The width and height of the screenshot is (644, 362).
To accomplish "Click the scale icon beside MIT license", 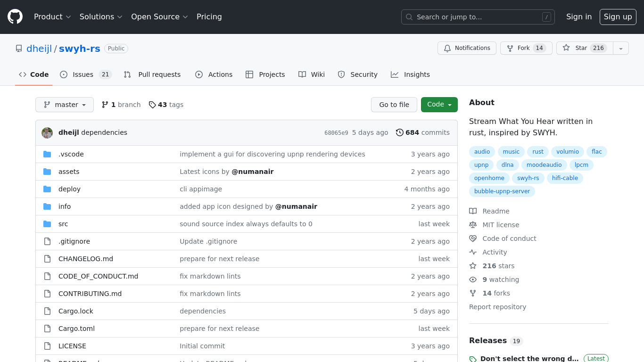I will (x=473, y=225).
